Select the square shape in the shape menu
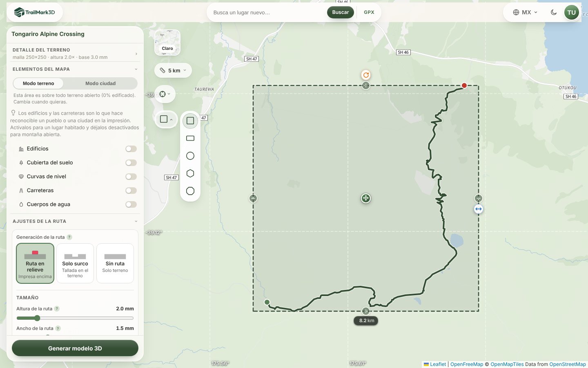Image resolution: width=588 pixels, height=368 pixels. pos(190,121)
